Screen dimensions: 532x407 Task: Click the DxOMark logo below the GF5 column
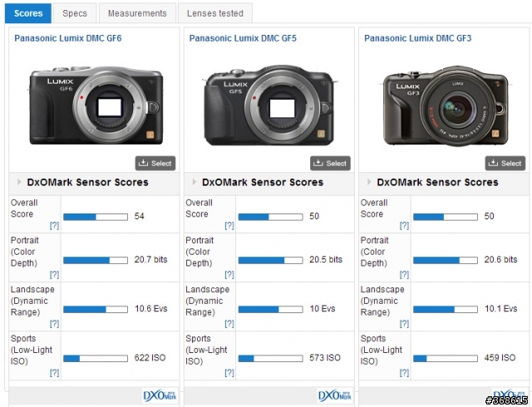(x=335, y=395)
